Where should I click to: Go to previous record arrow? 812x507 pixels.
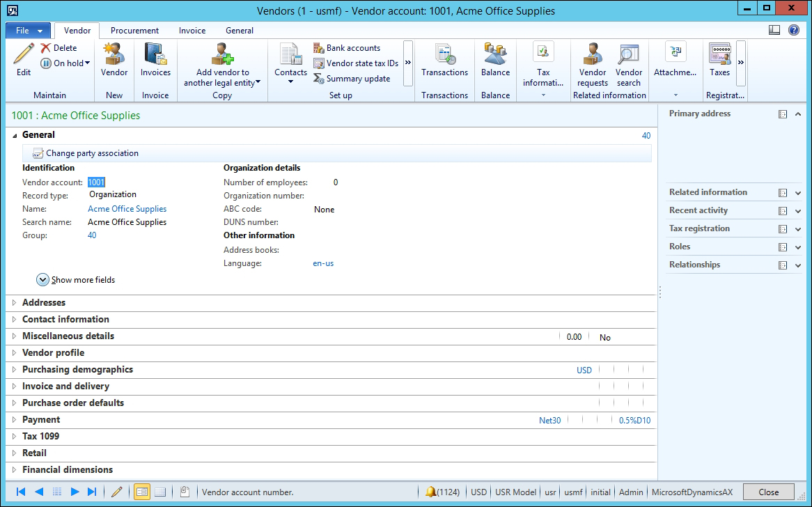tap(39, 492)
